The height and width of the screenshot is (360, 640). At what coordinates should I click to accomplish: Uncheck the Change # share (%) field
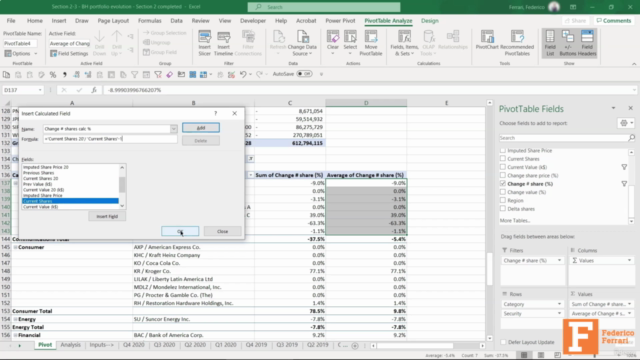503,184
